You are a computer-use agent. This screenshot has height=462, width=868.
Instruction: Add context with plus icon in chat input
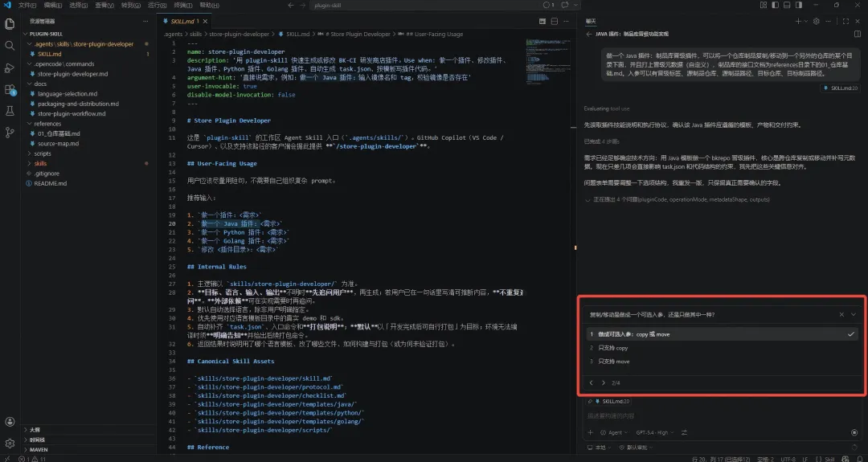click(x=590, y=433)
